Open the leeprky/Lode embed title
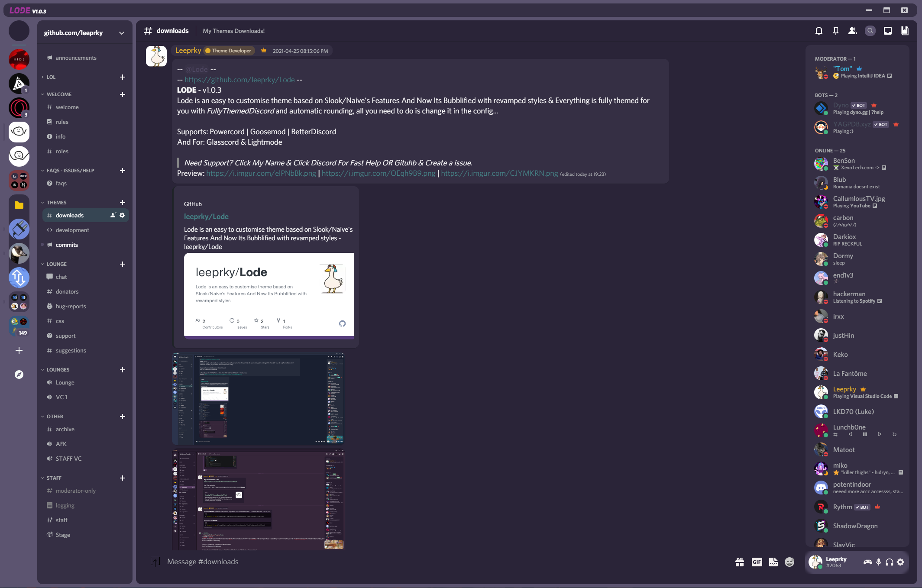The height and width of the screenshot is (588, 922). tap(206, 216)
